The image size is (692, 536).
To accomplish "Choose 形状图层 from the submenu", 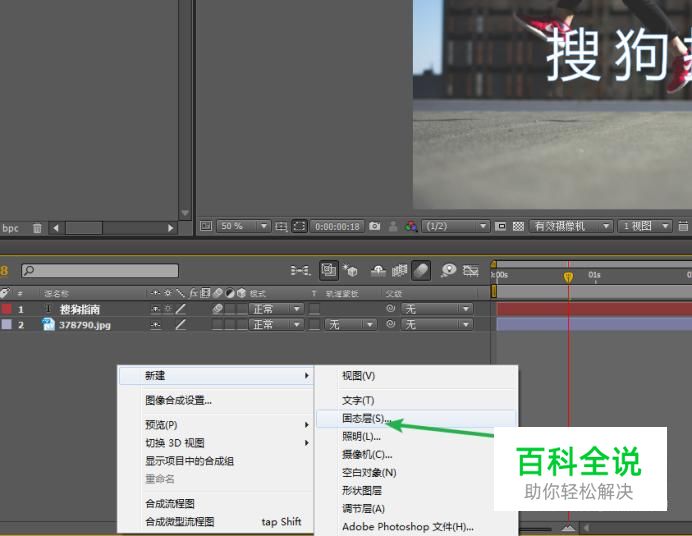I will [361, 491].
